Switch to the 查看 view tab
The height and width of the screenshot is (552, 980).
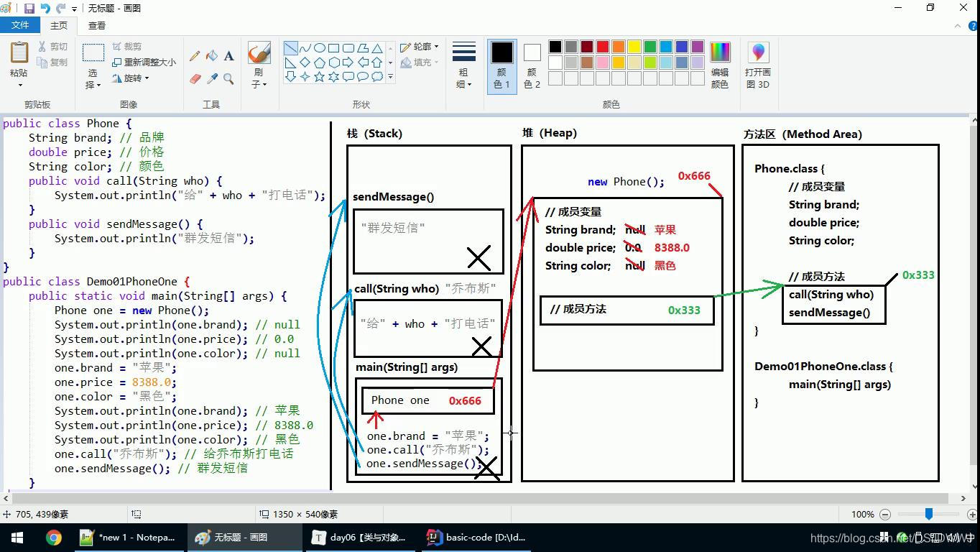(97, 25)
